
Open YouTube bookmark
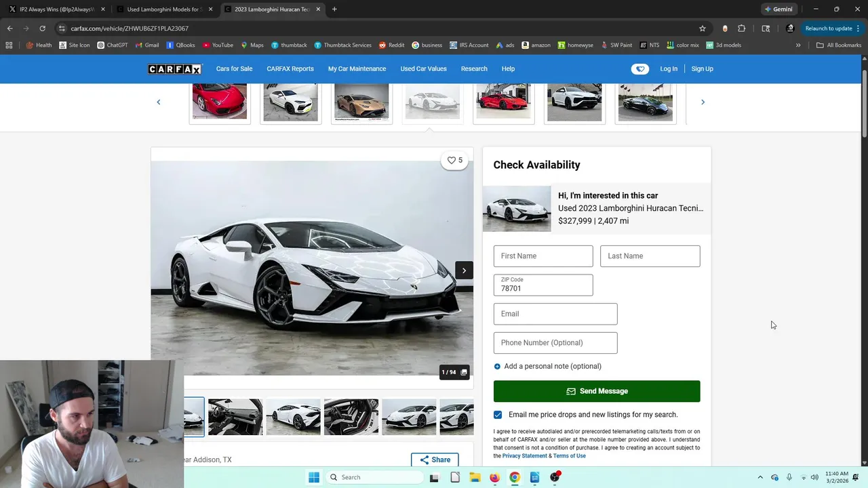pyautogui.click(x=218, y=45)
